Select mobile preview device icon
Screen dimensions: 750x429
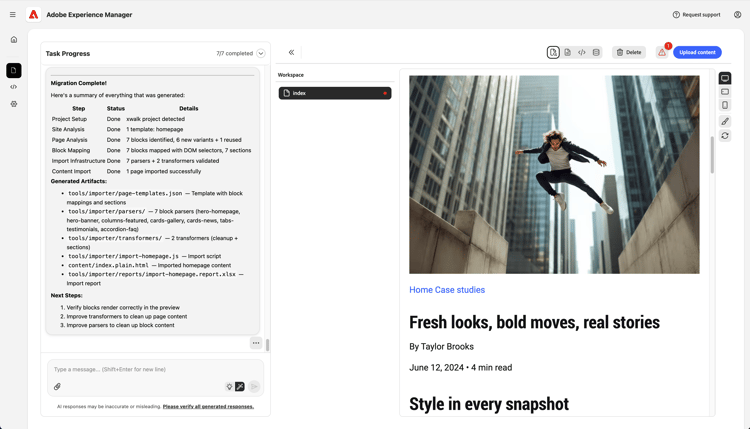pyautogui.click(x=725, y=105)
